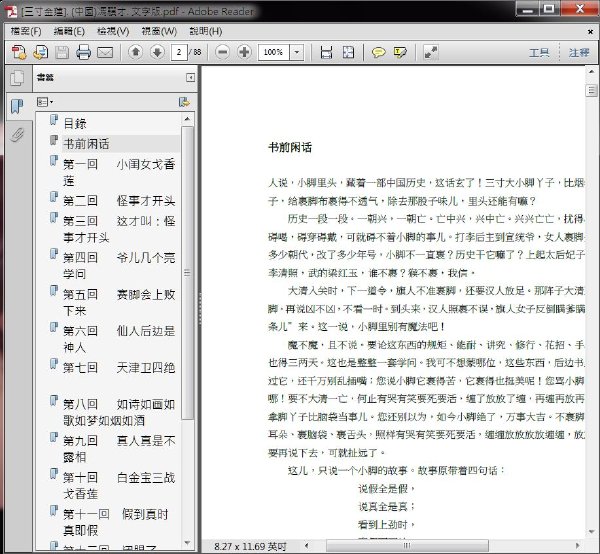
Task: Click the document vertical scrollbar thumb
Action: tap(592, 90)
